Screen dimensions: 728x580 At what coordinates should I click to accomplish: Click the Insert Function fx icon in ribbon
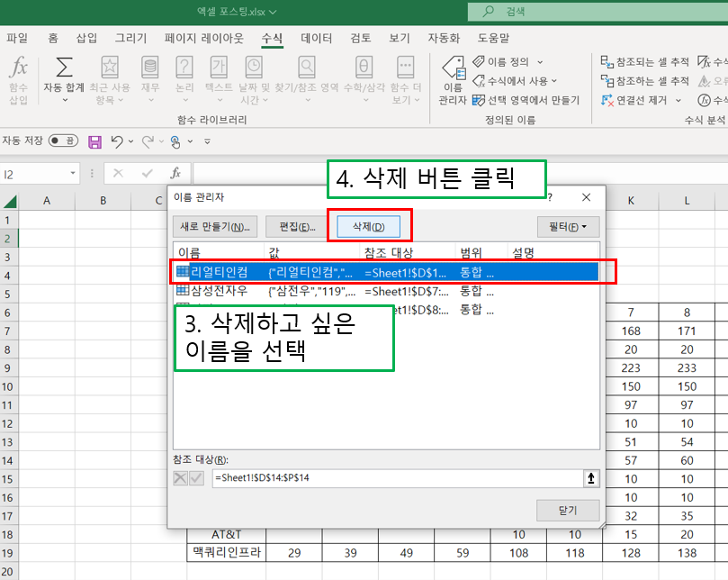(19, 67)
